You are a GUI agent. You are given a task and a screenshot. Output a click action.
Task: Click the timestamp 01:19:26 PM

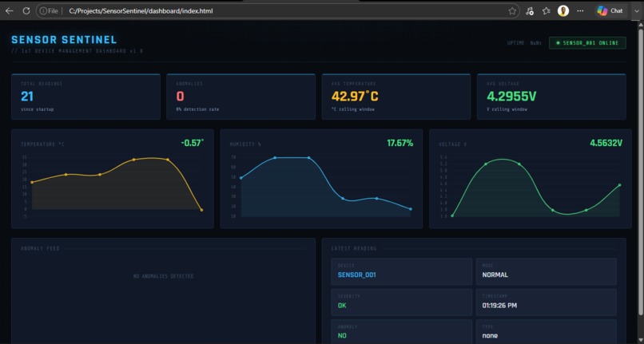click(x=502, y=306)
